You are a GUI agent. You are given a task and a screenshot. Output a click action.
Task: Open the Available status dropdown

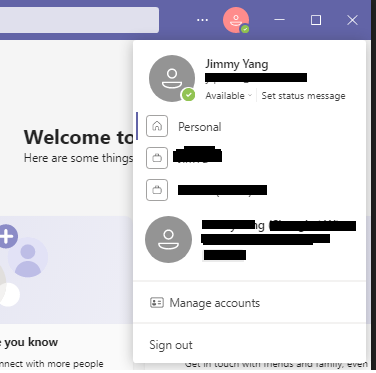228,96
